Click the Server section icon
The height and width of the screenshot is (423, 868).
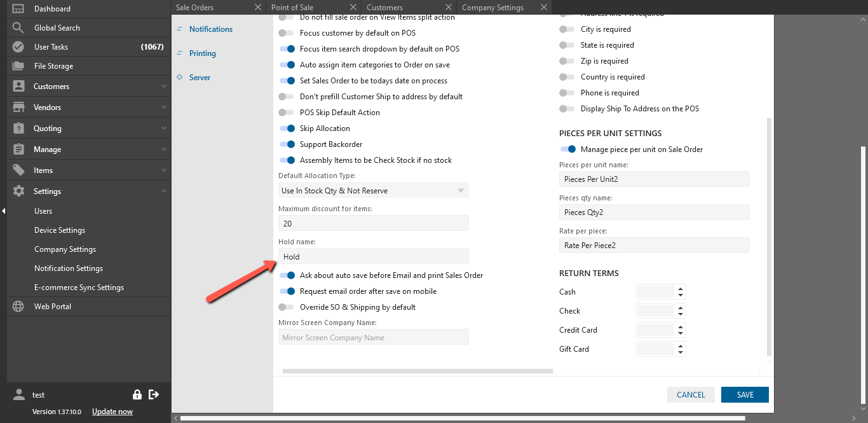pos(180,78)
